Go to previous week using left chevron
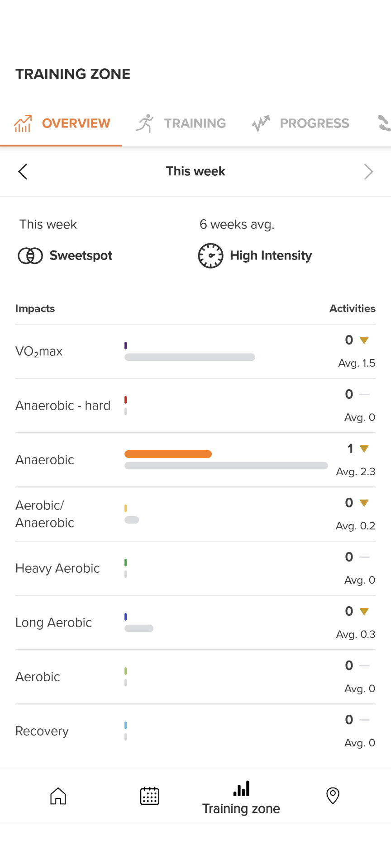This screenshot has height=868, width=391. [23, 171]
